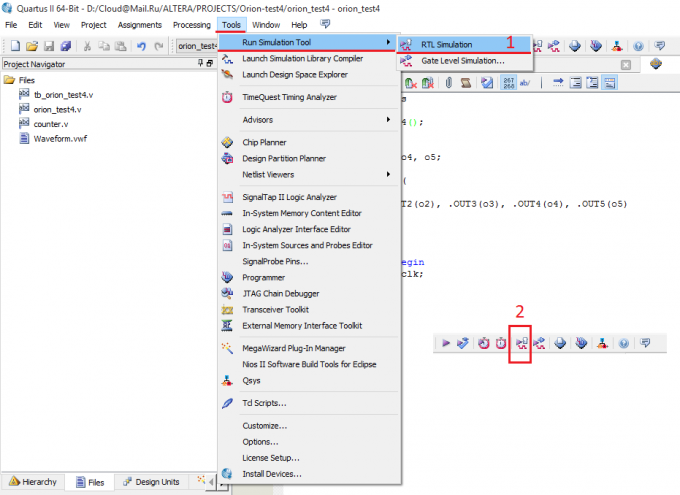This screenshot has width=680, height=495.
Task: Click the purple Start Compilation play icon
Action: pyautogui.click(x=446, y=343)
